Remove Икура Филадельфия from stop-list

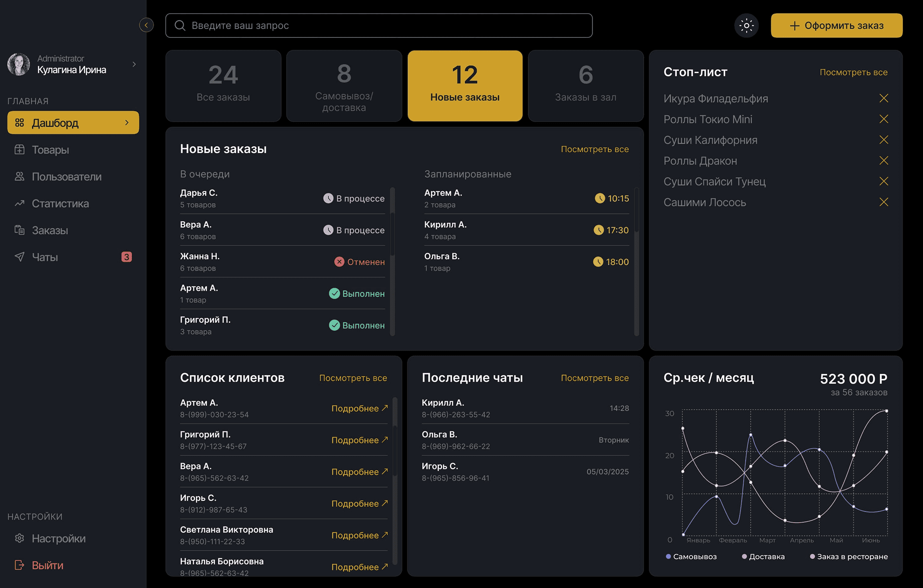coord(883,98)
